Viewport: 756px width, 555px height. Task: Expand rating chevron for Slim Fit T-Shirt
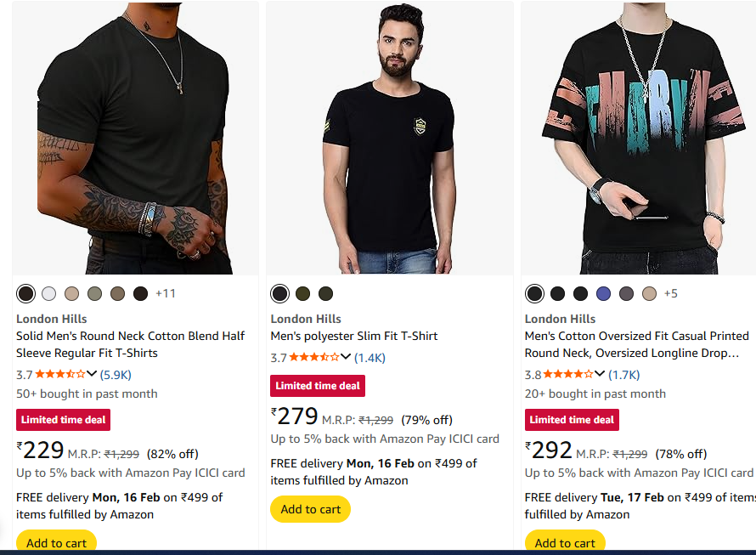pos(346,357)
